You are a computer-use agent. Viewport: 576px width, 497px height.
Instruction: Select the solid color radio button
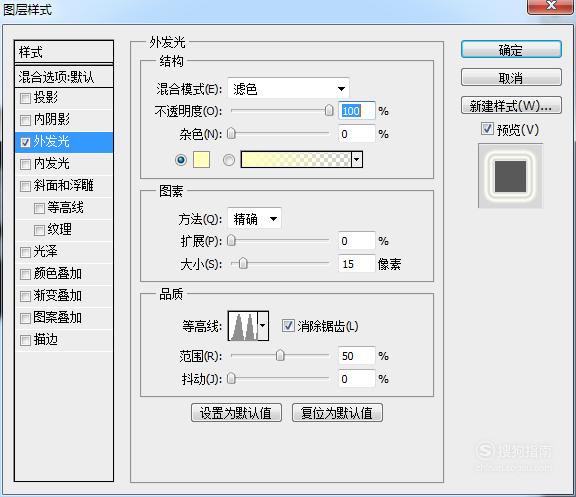click(x=181, y=160)
